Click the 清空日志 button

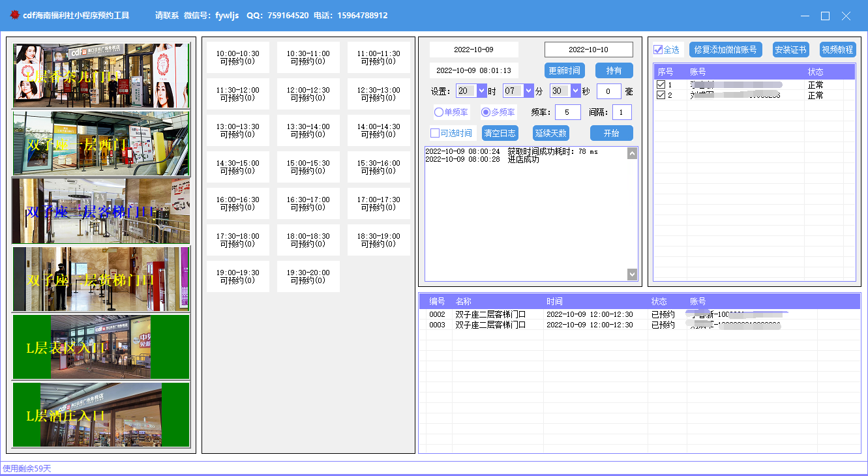pos(500,133)
